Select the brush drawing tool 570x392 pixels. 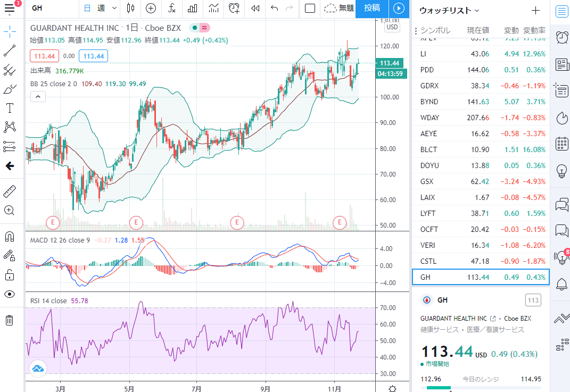pyautogui.click(x=10, y=89)
